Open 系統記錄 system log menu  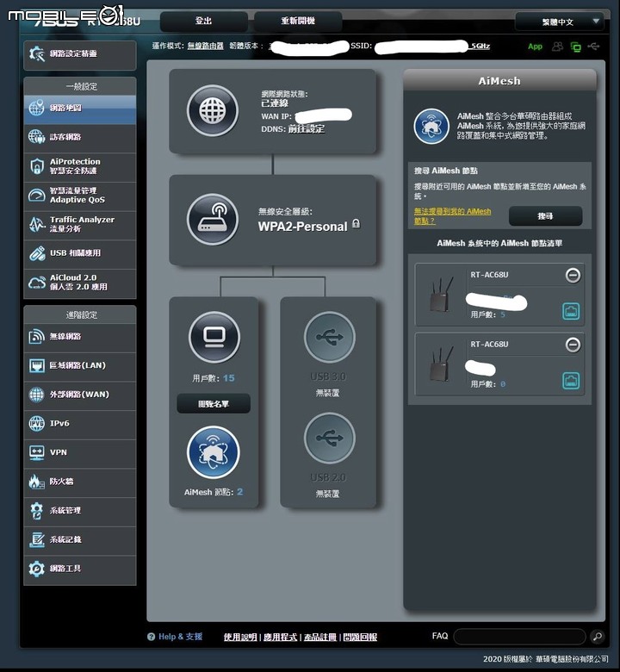(x=80, y=540)
